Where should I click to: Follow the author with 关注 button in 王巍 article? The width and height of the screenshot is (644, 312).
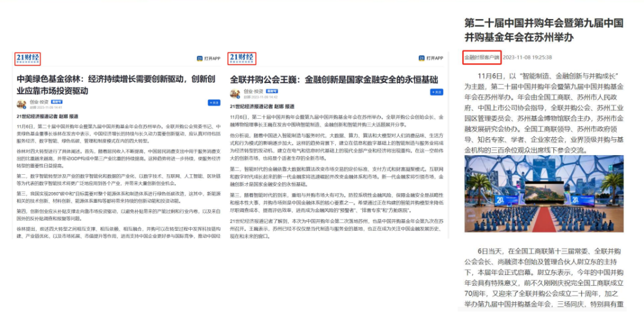[436, 92]
